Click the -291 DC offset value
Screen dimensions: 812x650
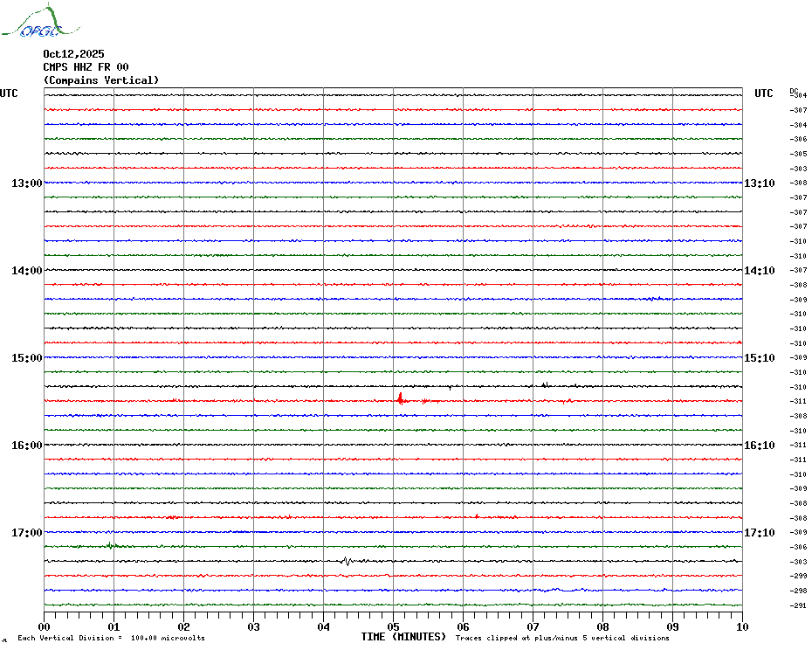(x=799, y=605)
